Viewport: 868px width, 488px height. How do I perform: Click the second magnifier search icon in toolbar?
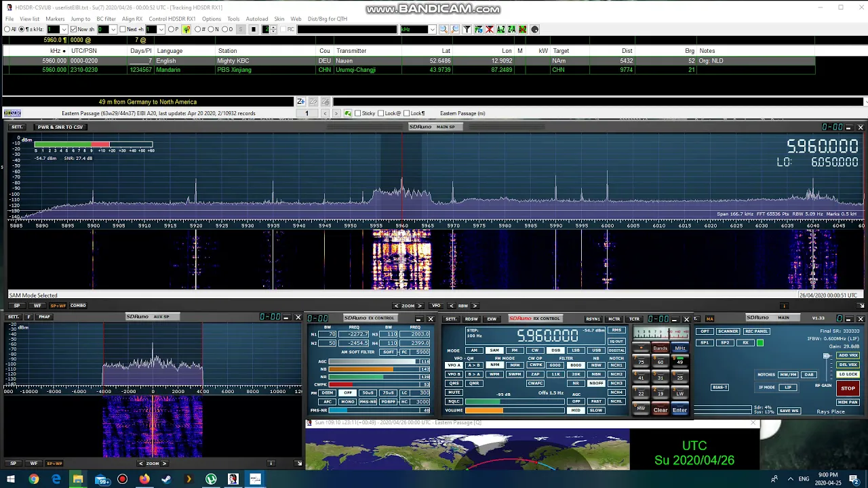[455, 30]
